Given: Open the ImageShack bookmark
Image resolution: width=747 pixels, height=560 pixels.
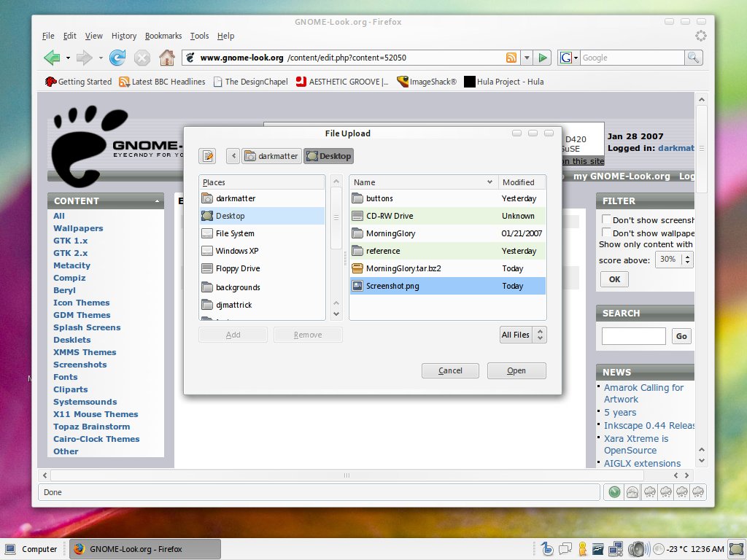Looking at the screenshot, I should [427, 82].
